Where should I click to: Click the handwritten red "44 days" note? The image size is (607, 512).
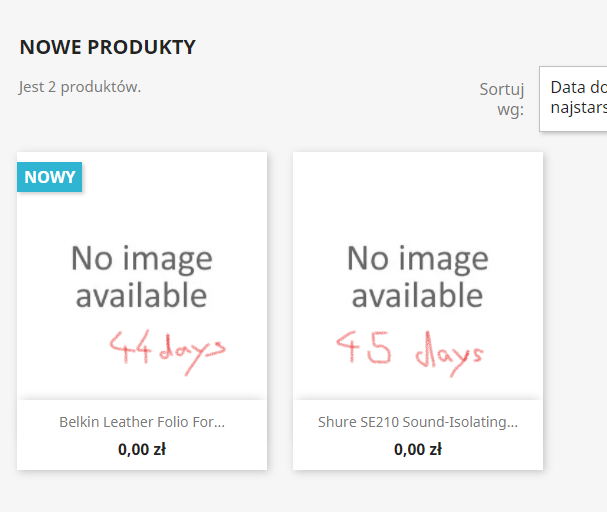tap(167, 347)
